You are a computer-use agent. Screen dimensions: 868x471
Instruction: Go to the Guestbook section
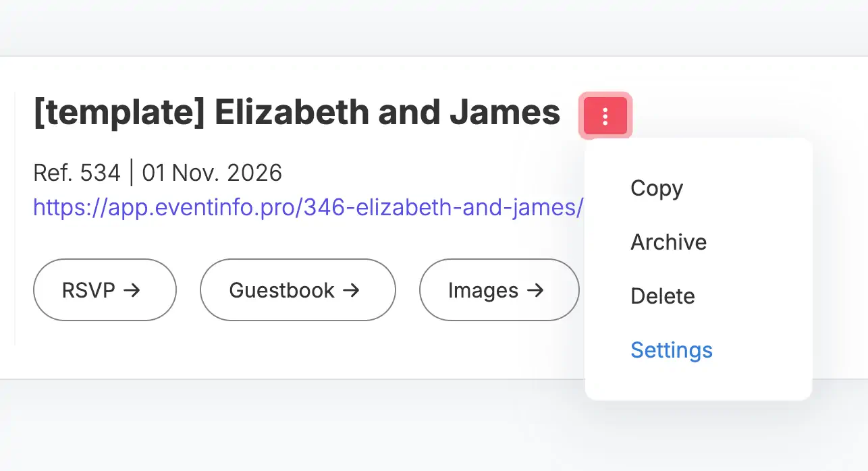(x=298, y=290)
